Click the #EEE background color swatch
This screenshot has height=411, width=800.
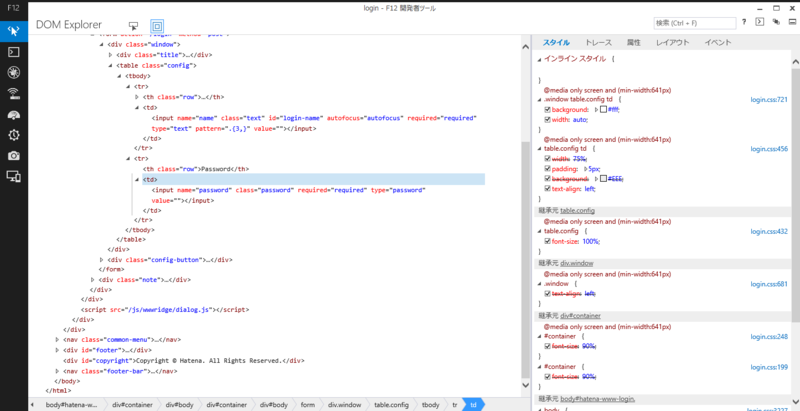click(x=603, y=178)
